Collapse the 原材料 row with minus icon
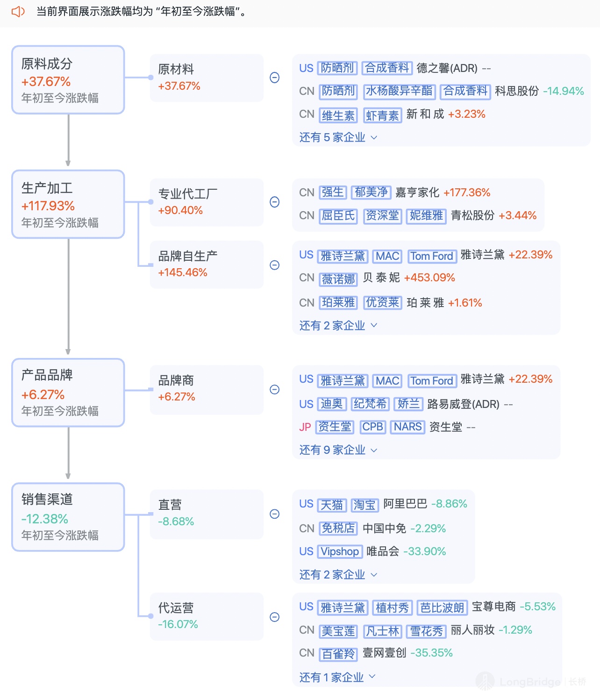Image resolution: width=600 pixels, height=700 pixels. [x=275, y=78]
